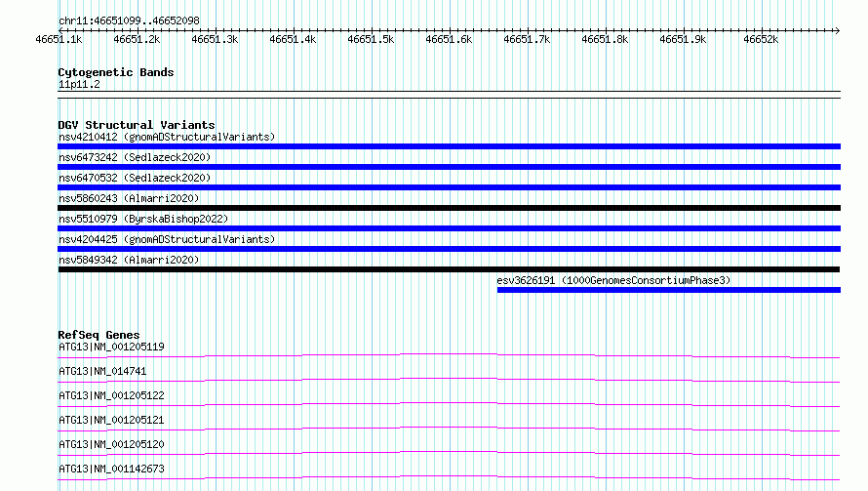Image resolution: width=868 pixels, height=491 pixels.
Task: Click the 46651.1k ruler tick label
Action: [59, 39]
